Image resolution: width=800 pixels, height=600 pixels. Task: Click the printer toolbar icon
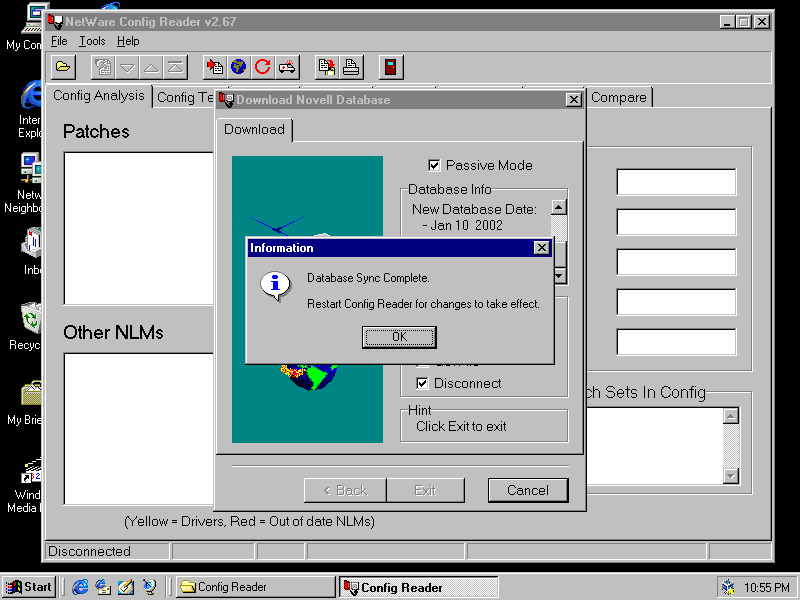pyautogui.click(x=351, y=67)
